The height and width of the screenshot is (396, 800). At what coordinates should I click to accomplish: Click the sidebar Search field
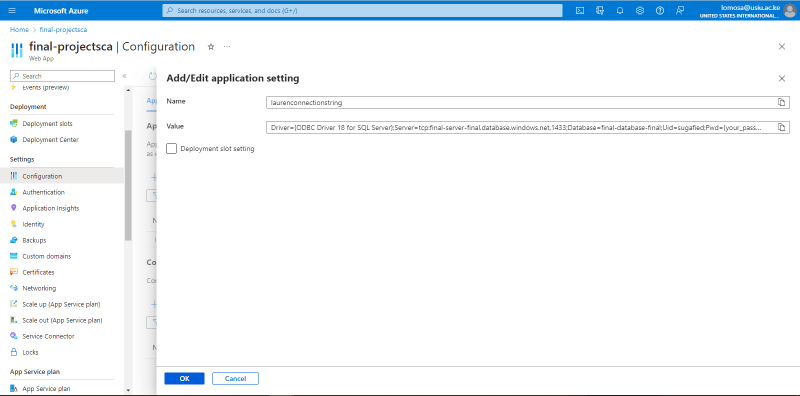click(x=62, y=76)
